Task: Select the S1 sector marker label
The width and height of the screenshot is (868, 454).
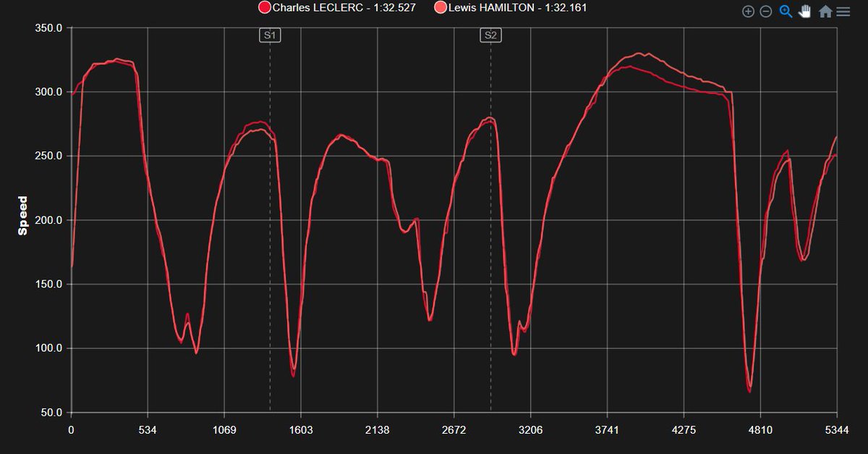Action: pos(270,35)
